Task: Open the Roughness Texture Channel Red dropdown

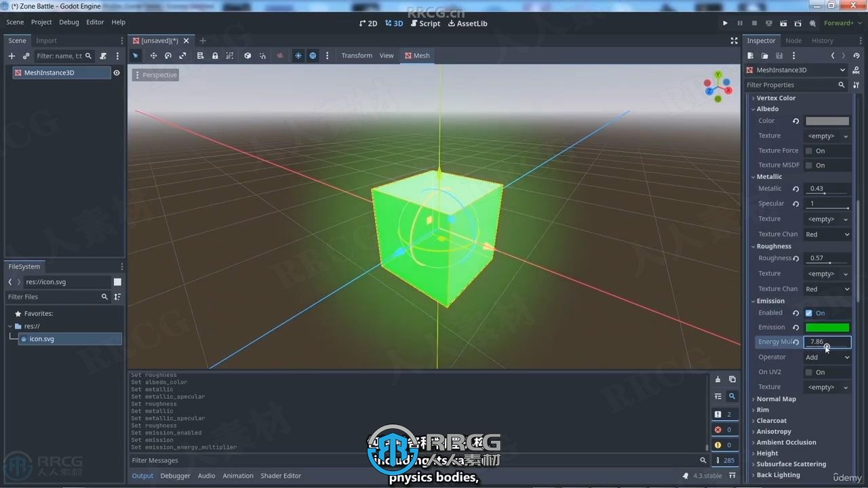Action: pos(827,289)
